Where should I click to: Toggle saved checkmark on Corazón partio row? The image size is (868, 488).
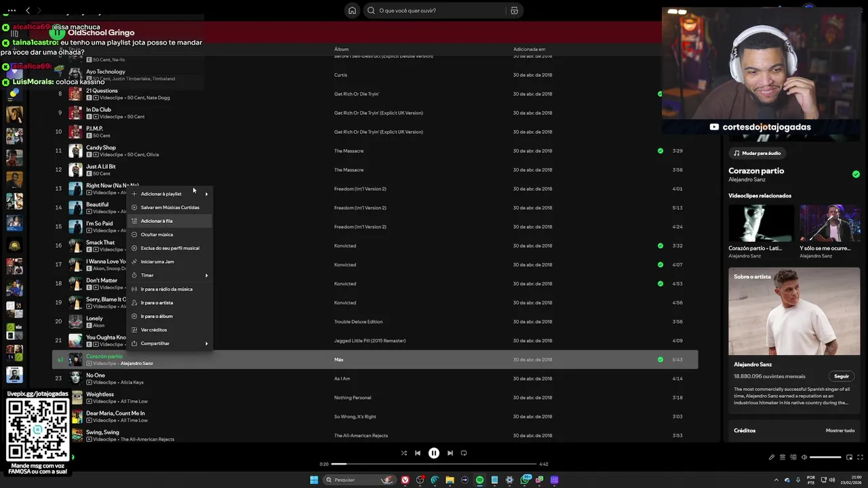[660, 359]
